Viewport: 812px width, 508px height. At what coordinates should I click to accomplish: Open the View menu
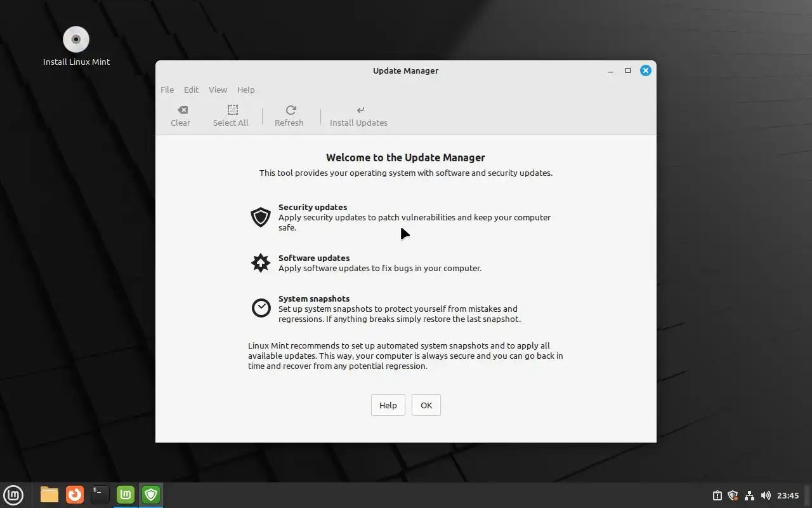tap(218, 90)
